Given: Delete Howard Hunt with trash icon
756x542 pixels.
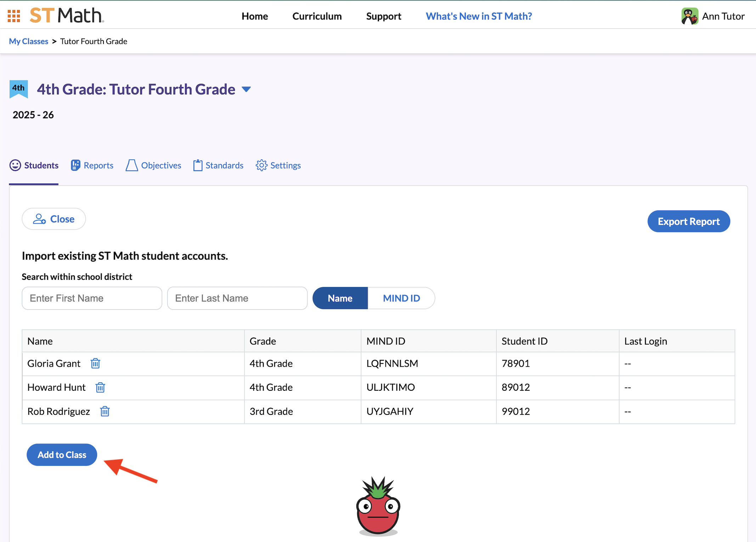Looking at the screenshot, I should (100, 388).
